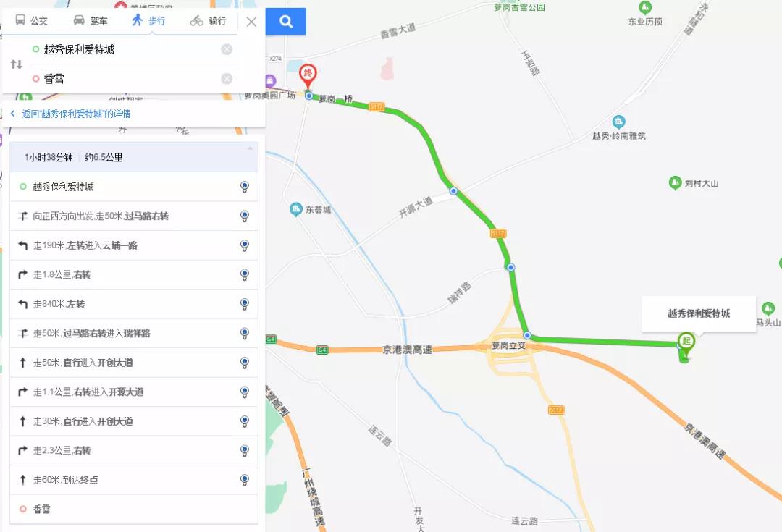Collapse the route summary with small arrow

point(250,148)
